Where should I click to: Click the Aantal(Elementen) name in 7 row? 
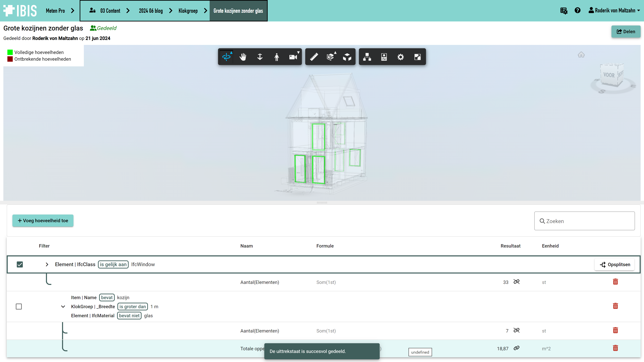tap(259, 331)
